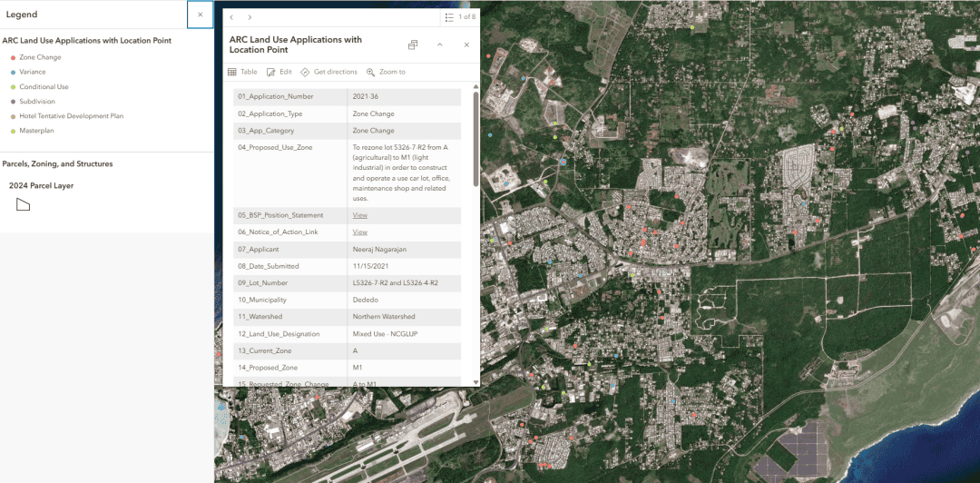Click Edit in popup actions

pyautogui.click(x=279, y=72)
